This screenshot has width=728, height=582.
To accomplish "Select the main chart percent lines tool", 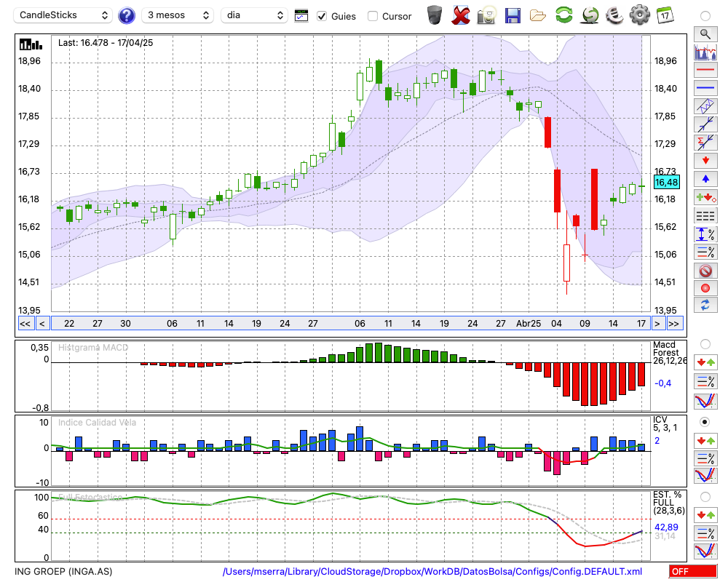I will (x=705, y=252).
